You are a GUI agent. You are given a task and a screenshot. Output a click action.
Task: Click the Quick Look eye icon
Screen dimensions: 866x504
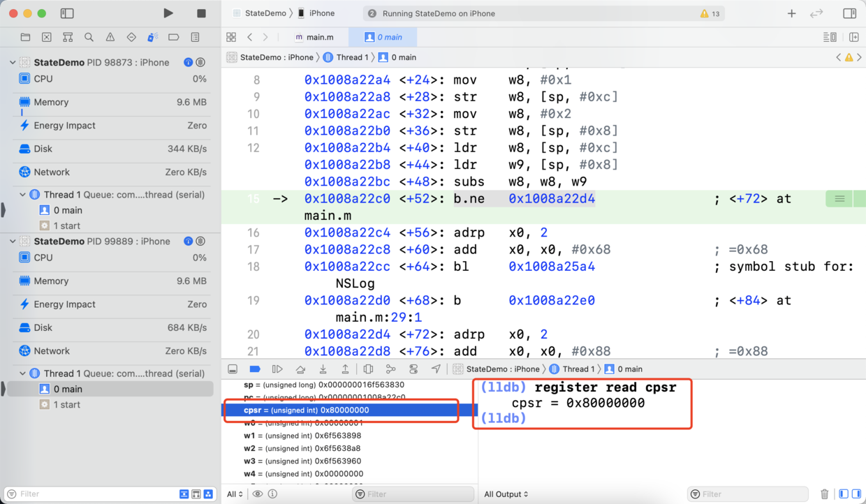click(x=258, y=494)
